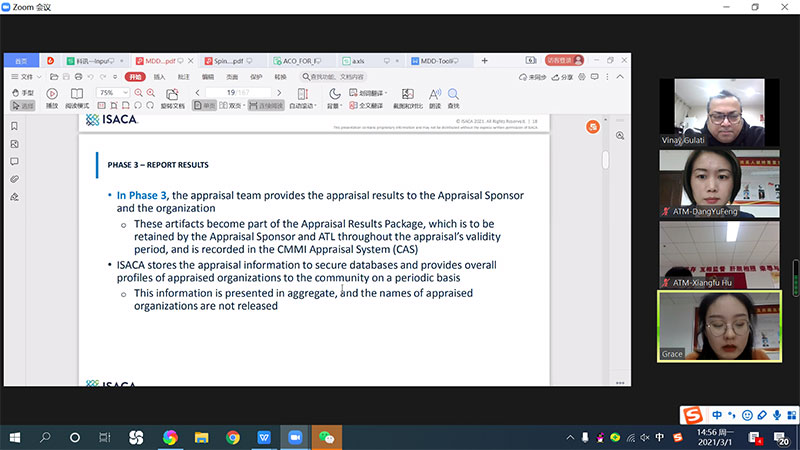Select the Insert (插入) ribbon tab
Screen dimensions: 800x450
point(159,77)
